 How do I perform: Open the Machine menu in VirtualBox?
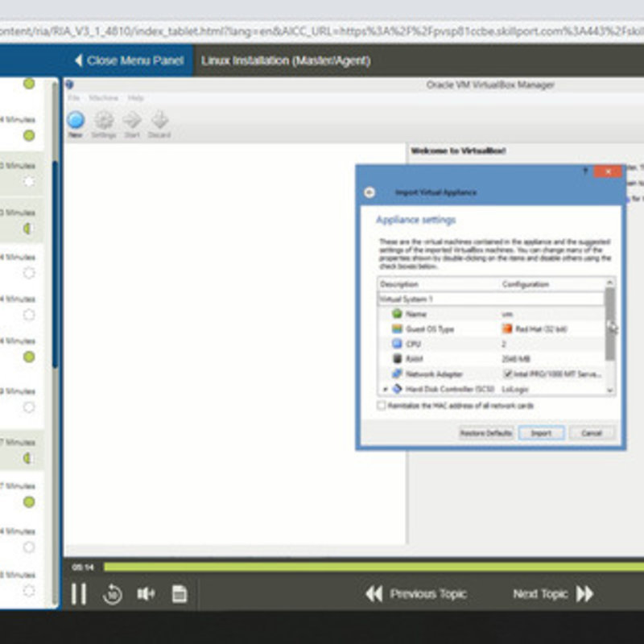pyautogui.click(x=104, y=97)
